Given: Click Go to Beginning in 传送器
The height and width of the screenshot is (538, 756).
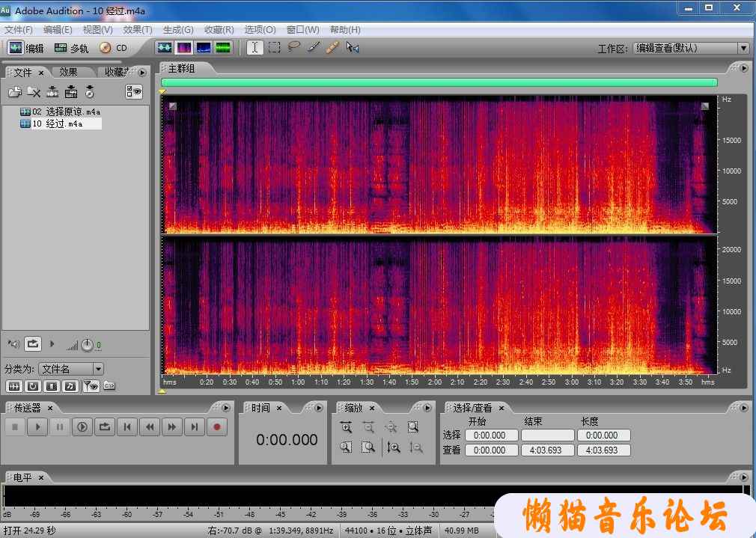Looking at the screenshot, I should pos(127,427).
